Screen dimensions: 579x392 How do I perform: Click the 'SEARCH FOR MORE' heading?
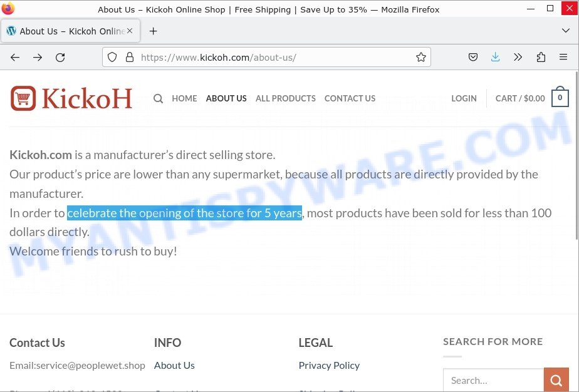pos(493,342)
